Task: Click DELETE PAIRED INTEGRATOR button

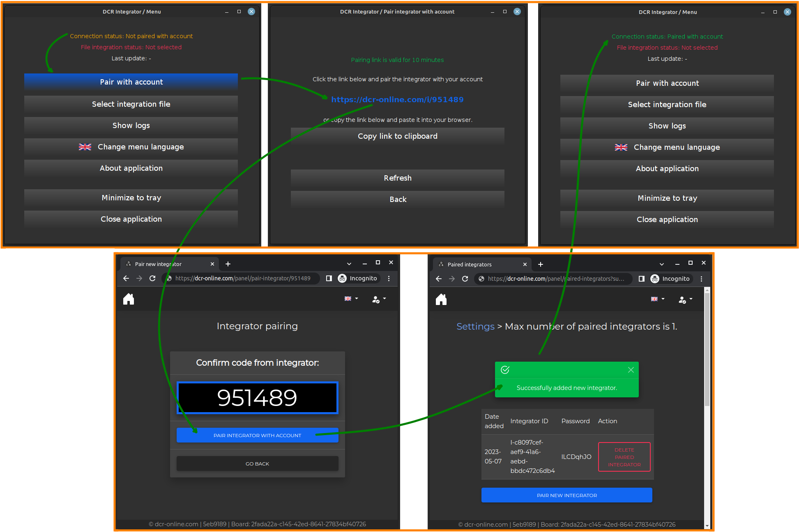Action: pos(624,457)
